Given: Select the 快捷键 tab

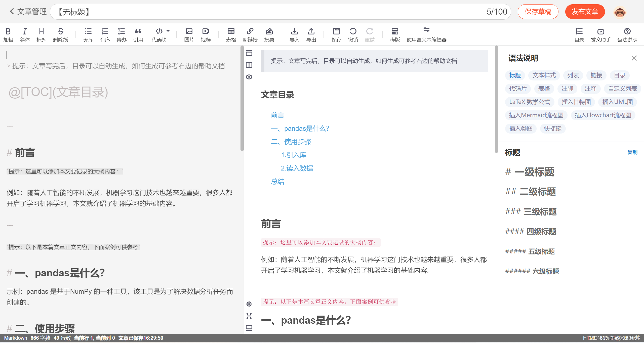Looking at the screenshot, I should (x=553, y=128).
